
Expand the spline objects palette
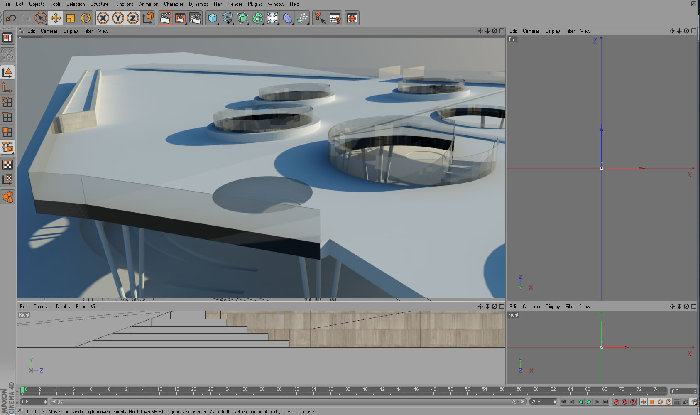[228, 18]
